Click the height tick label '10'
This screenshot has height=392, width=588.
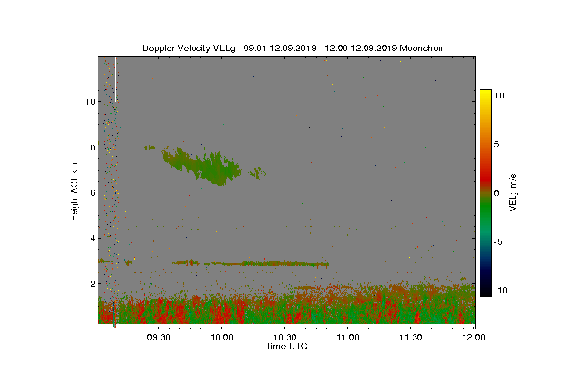coord(90,102)
